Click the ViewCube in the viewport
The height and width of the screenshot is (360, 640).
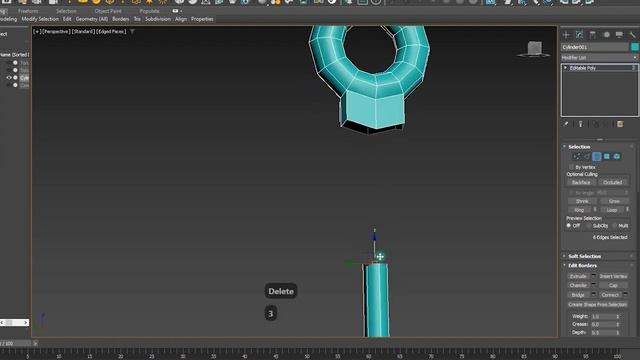pyautogui.click(x=534, y=49)
